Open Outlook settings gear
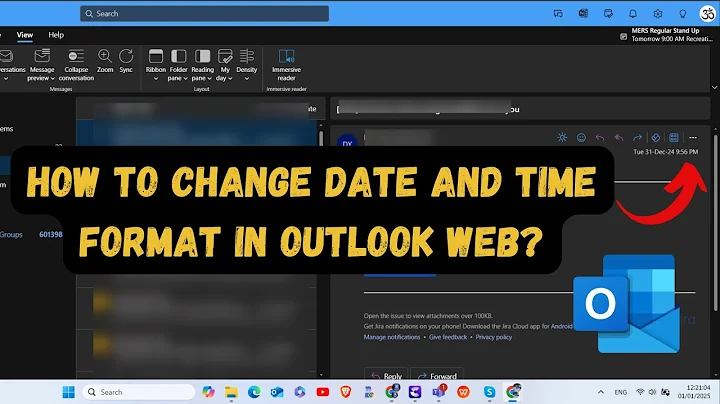 (658, 14)
